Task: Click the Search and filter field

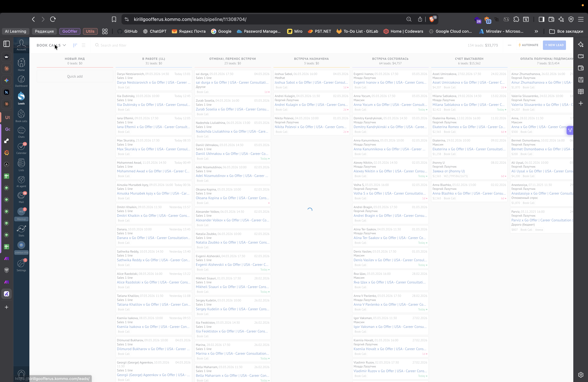Action: pyautogui.click(x=113, y=45)
